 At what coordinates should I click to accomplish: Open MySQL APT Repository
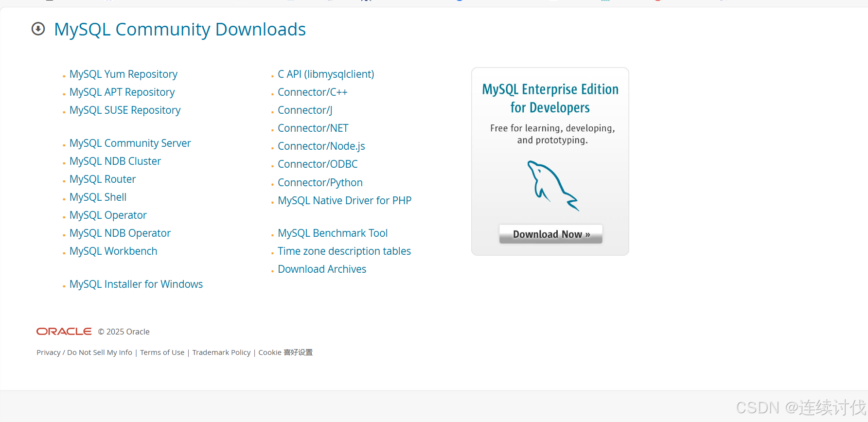point(122,92)
